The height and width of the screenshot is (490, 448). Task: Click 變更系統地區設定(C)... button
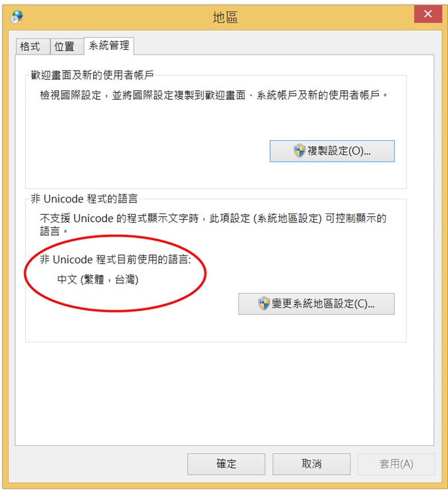tap(316, 304)
